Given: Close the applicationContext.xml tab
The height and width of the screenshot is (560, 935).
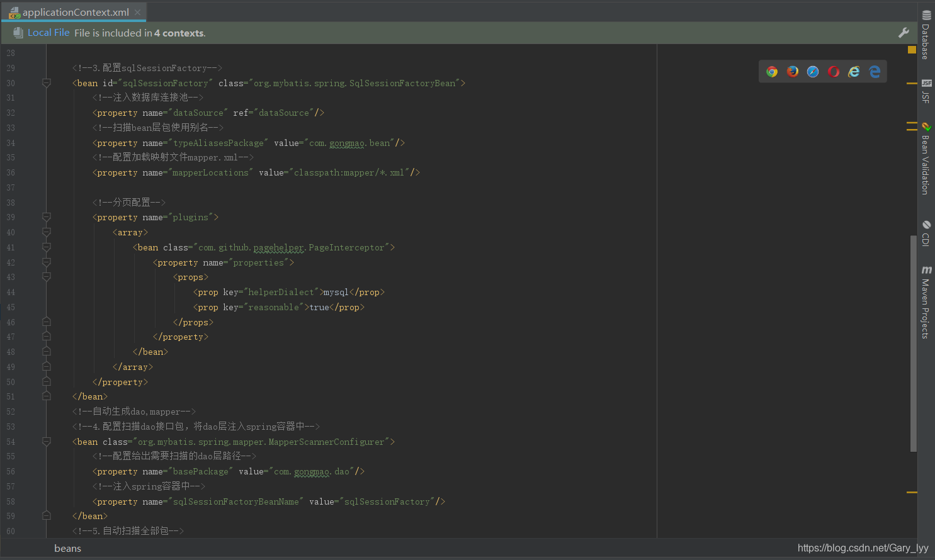Looking at the screenshot, I should coord(137,13).
